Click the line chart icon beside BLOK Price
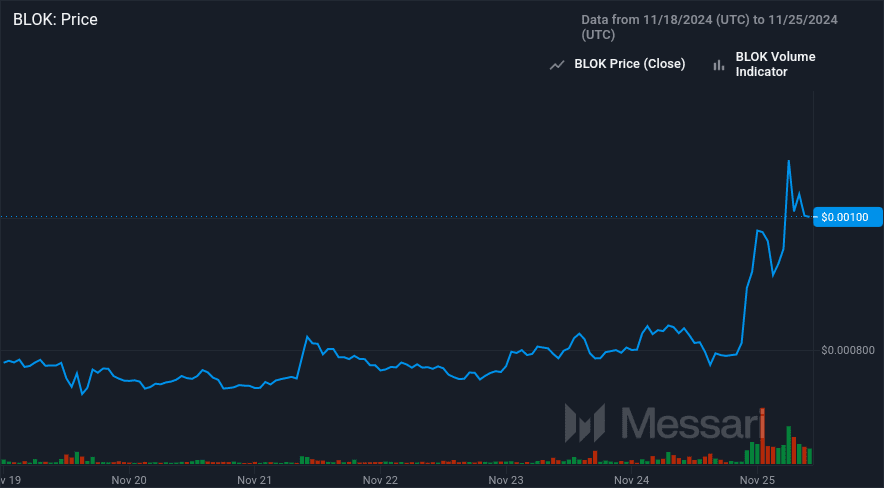 point(558,64)
